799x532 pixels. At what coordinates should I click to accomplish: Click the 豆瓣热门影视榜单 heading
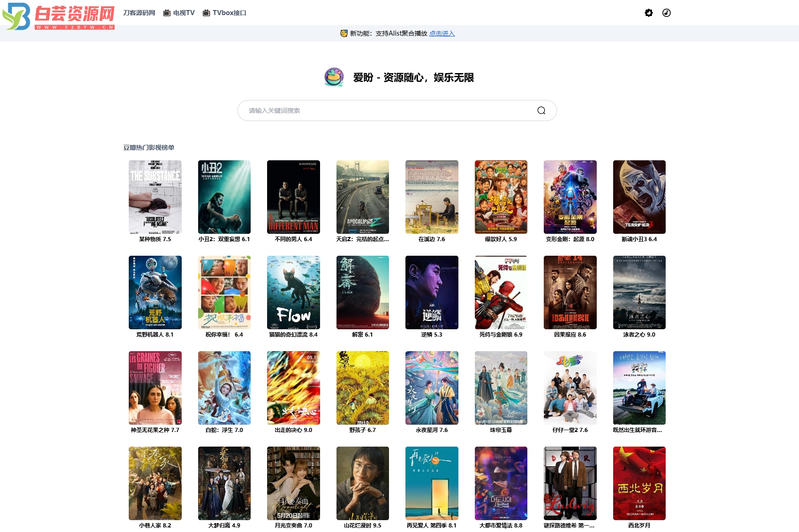(x=149, y=147)
